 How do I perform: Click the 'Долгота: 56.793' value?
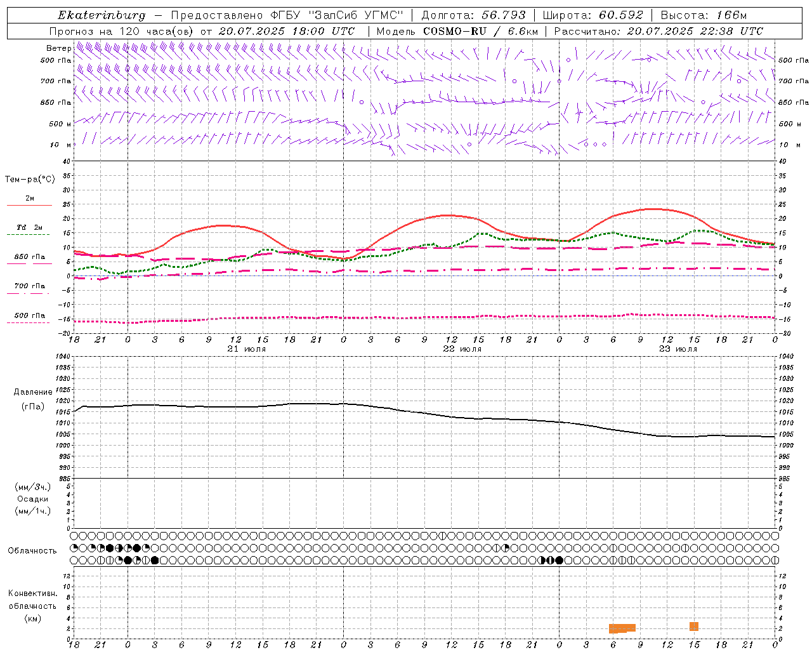[473, 15]
